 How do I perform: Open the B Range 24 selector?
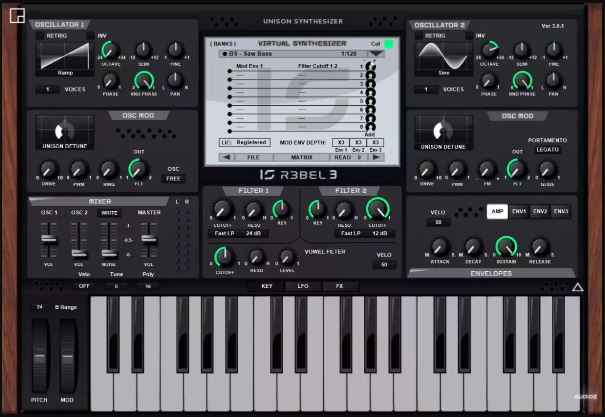coord(39,307)
